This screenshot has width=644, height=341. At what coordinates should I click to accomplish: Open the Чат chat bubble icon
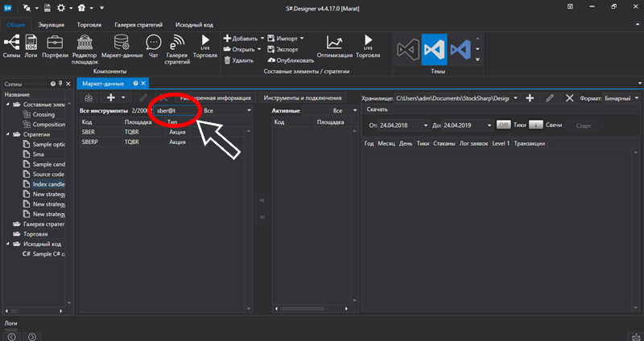pyautogui.click(x=153, y=45)
